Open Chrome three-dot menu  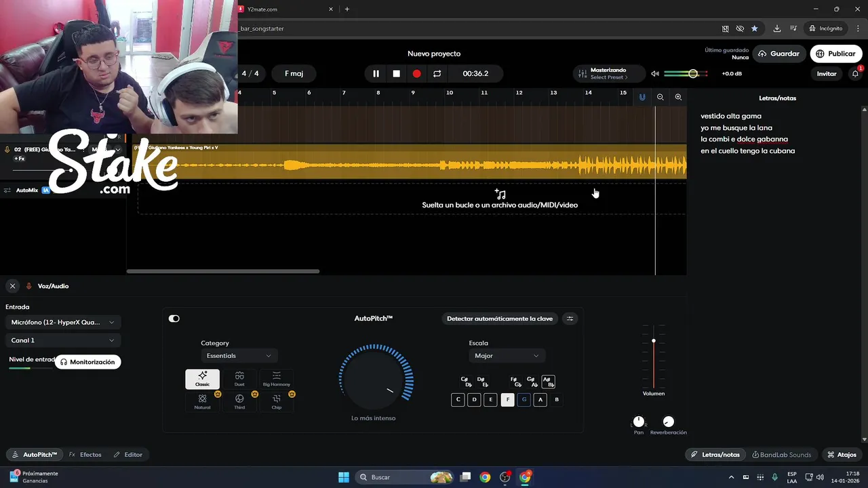858,28
